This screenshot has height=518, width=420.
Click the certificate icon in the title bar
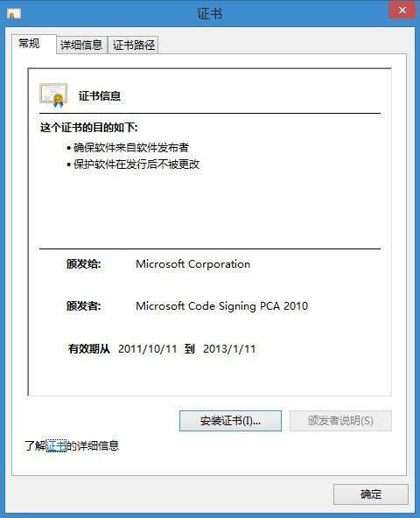click(x=13, y=14)
